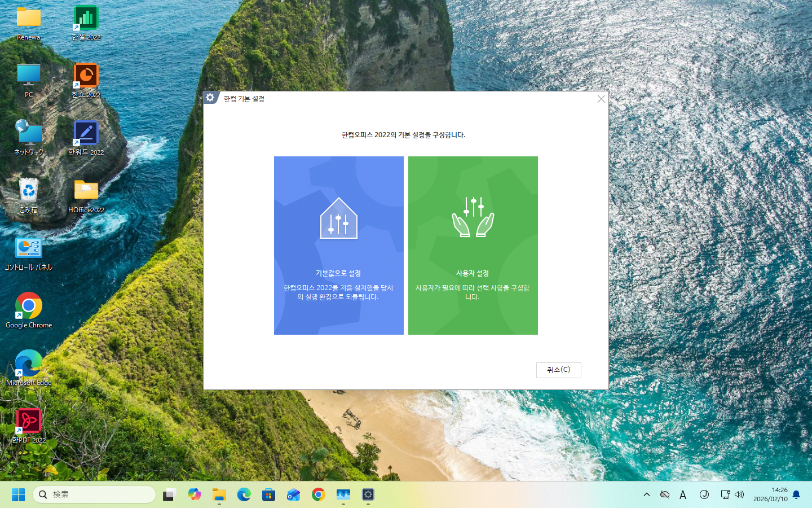
Task: Open the Windows Start menu
Action: point(18,494)
